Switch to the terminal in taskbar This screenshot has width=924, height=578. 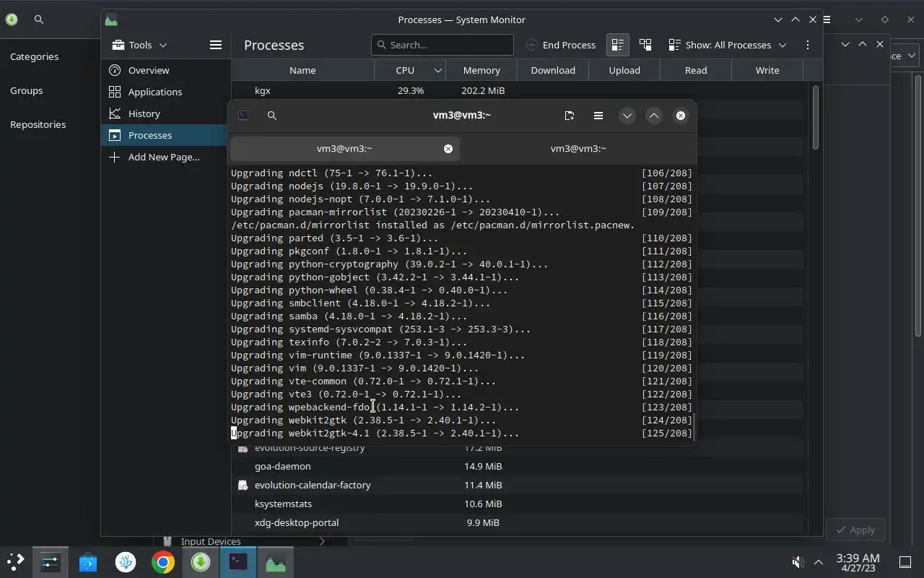238,561
